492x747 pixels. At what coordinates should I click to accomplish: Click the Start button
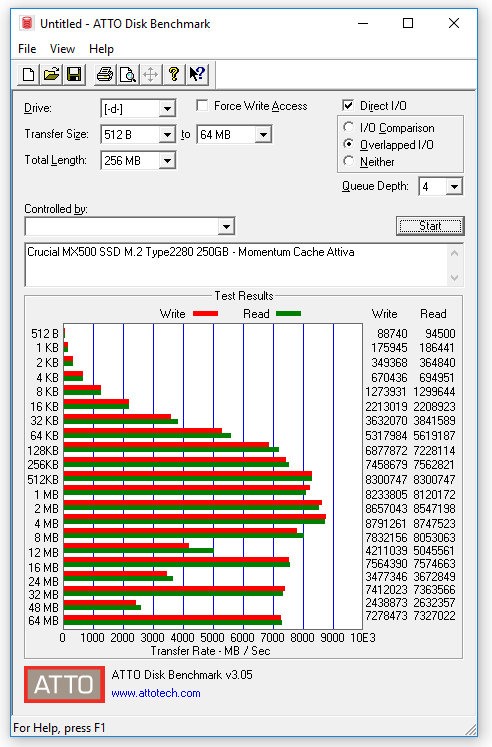430,226
